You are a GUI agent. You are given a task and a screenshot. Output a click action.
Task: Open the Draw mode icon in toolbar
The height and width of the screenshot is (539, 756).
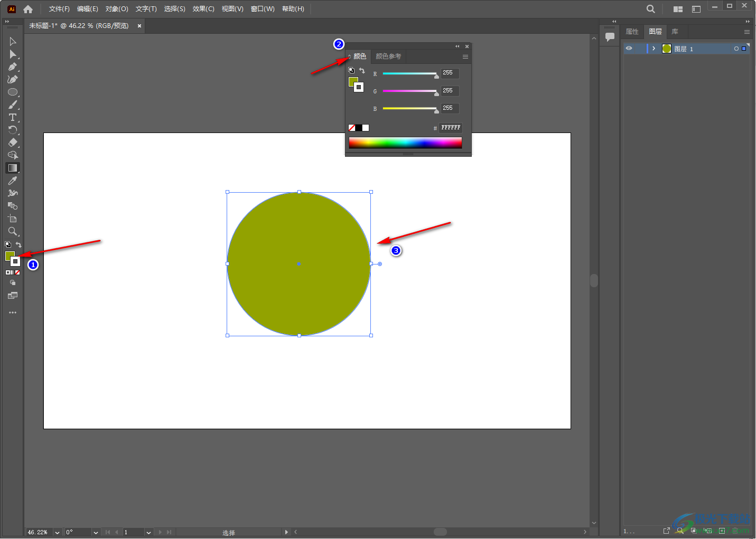[x=13, y=283]
